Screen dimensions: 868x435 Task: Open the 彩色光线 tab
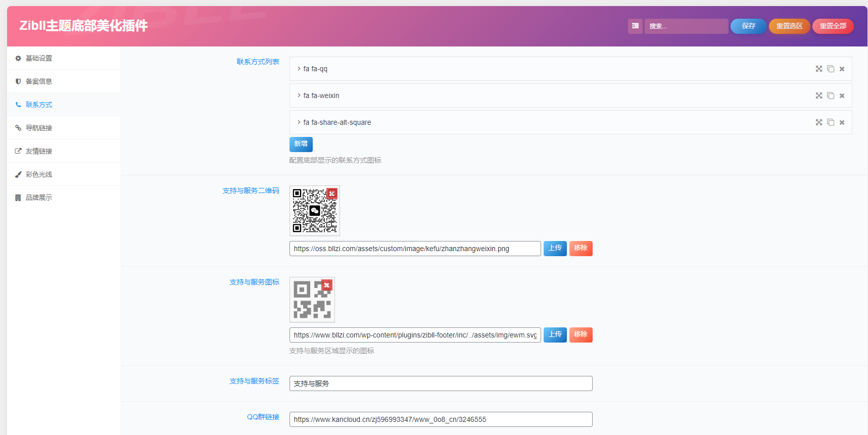pyautogui.click(x=64, y=174)
